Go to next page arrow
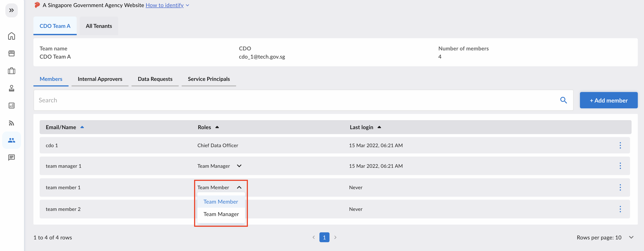The height and width of the screenshot is (251, 644). click(x=335, y=237)
